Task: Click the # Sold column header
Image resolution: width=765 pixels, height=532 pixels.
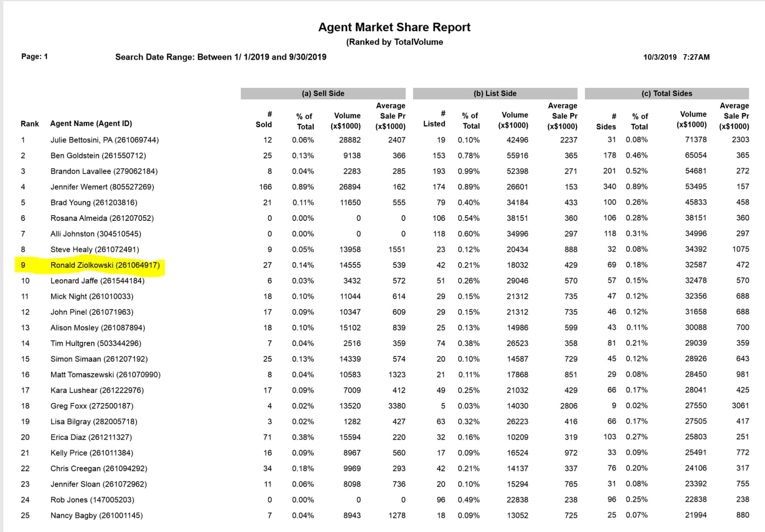Action: coord(264,119)
